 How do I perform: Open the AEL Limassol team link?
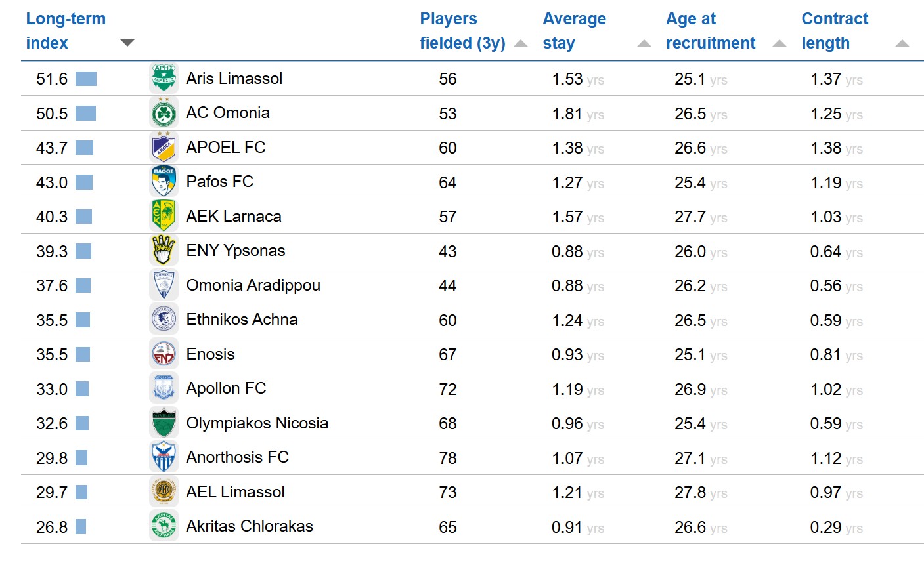pyautogui.click(x=235, y=492)
